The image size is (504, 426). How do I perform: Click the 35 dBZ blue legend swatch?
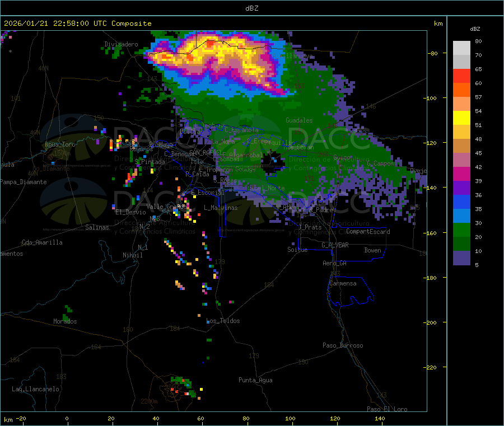[461, 216]
